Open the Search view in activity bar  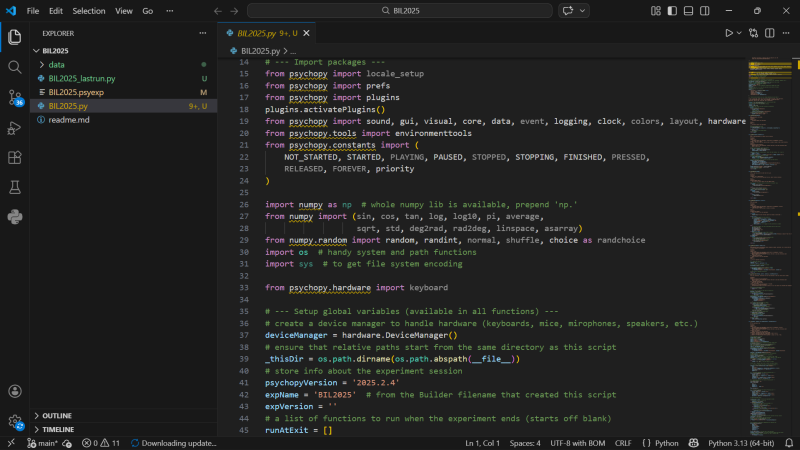tap(15, 67)
